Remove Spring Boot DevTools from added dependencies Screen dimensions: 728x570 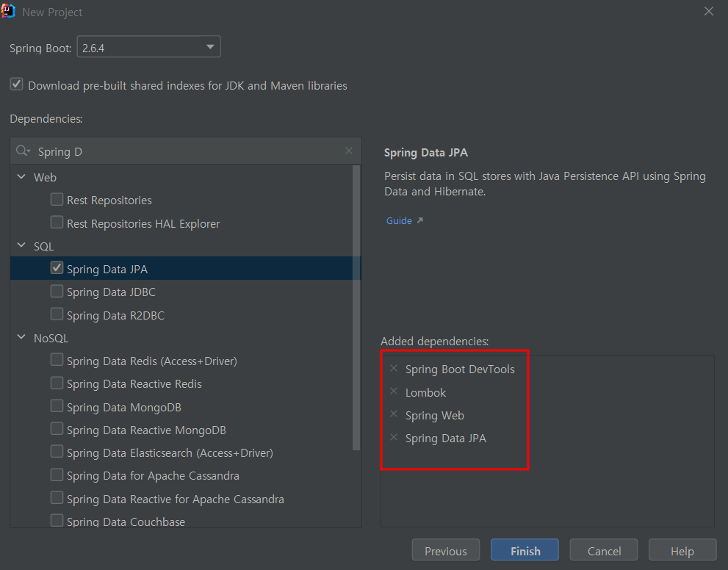(x=394, y=369)
